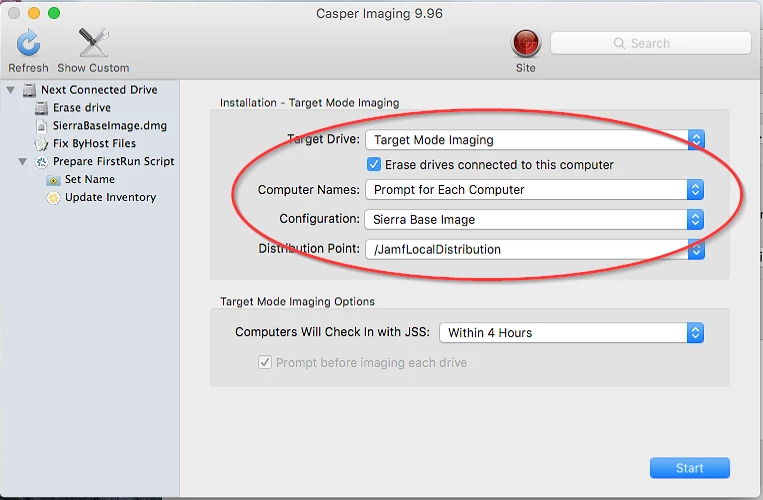The height and width of the screenshot is (500, 763).
Task: Click the Start button
Action: pos(690,468)
